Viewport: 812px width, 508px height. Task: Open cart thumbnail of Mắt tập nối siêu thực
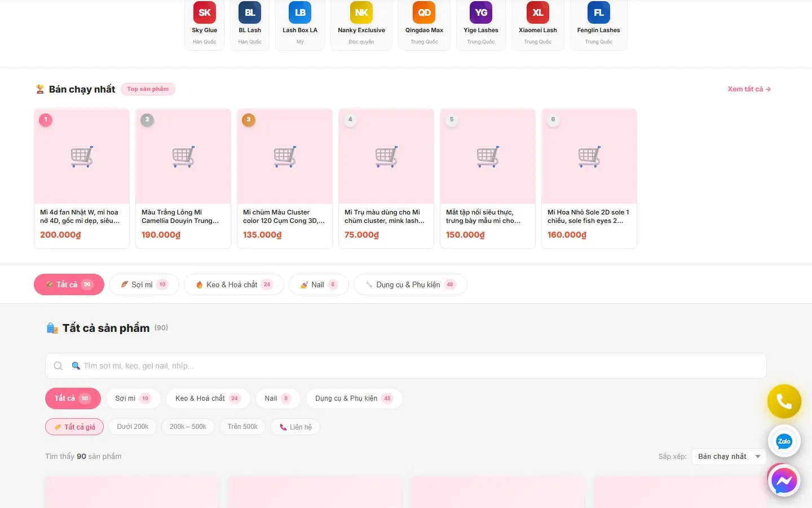pos(488,156)
